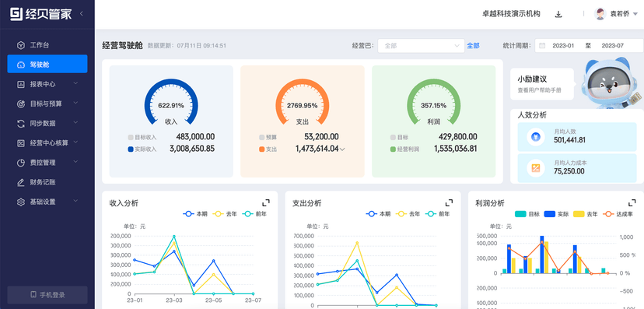The image size is (644, 309).
Task: Click the 目标与预算 target icon
Action: (x=20, y=104)
